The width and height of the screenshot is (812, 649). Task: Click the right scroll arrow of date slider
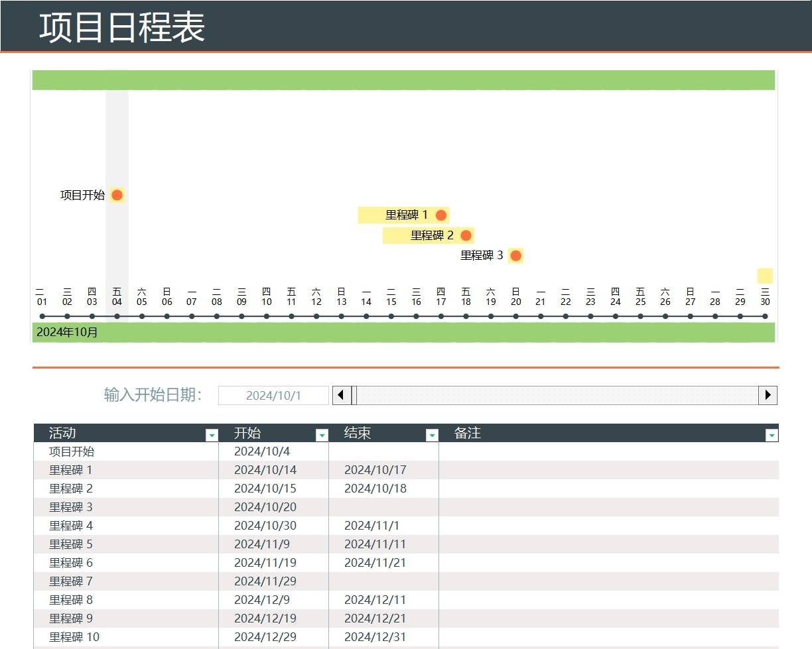point(769,394)
